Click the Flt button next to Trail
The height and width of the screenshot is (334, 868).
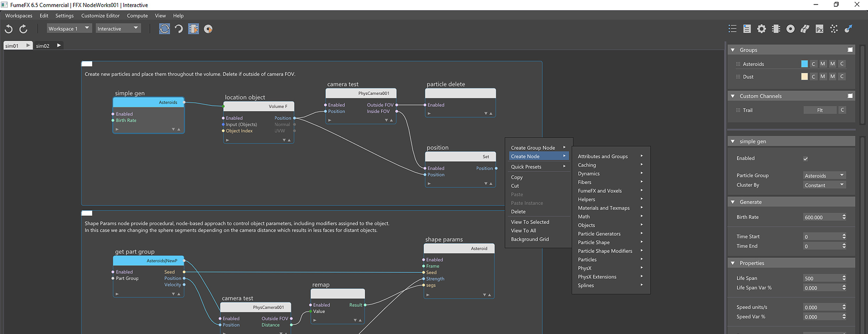[x=820, y=110]
